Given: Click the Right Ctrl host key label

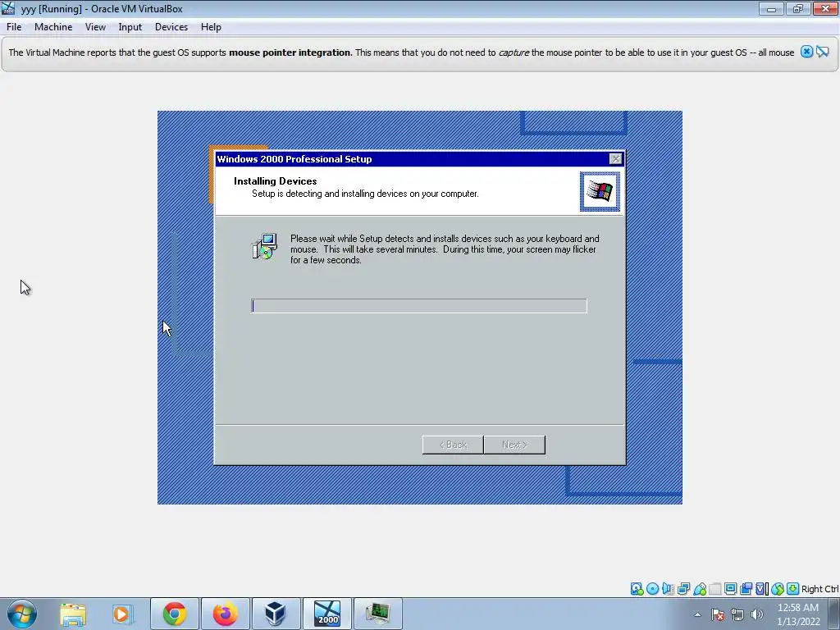Looking at the screenshot, I should [x=820, y=589].
